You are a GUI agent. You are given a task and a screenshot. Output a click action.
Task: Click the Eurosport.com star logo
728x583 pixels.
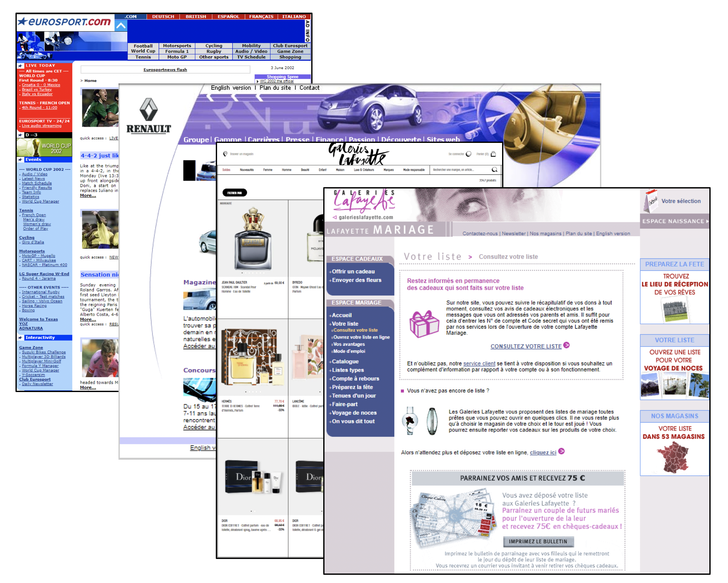64,22
